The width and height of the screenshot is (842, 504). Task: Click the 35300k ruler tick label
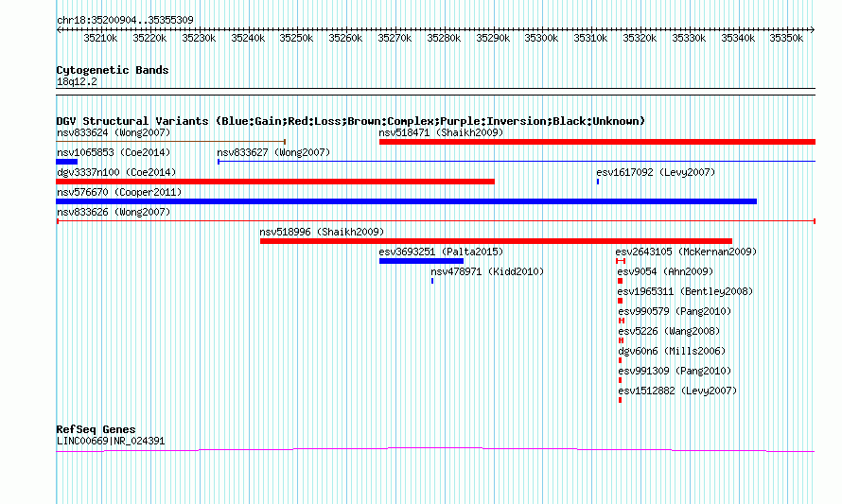(541, 38)
